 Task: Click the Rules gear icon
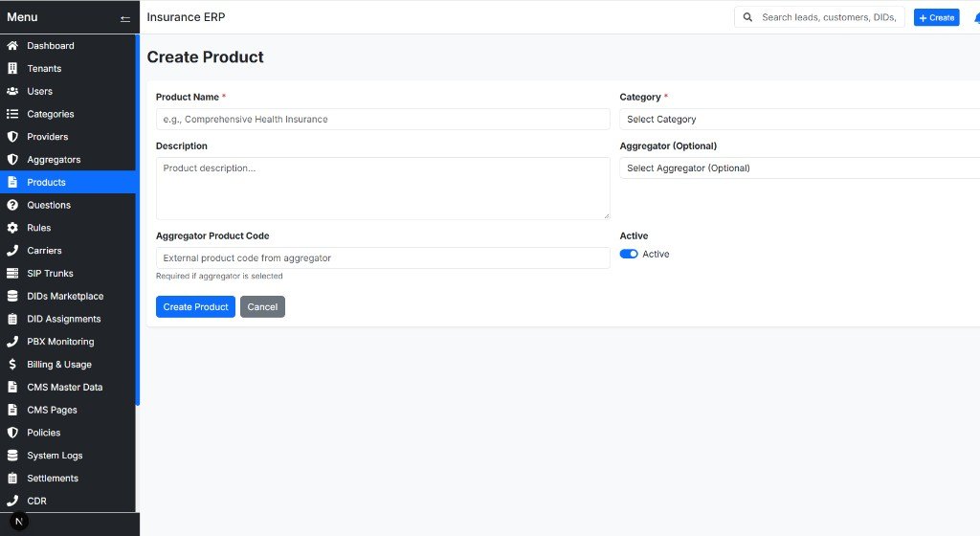click(12, 228)
